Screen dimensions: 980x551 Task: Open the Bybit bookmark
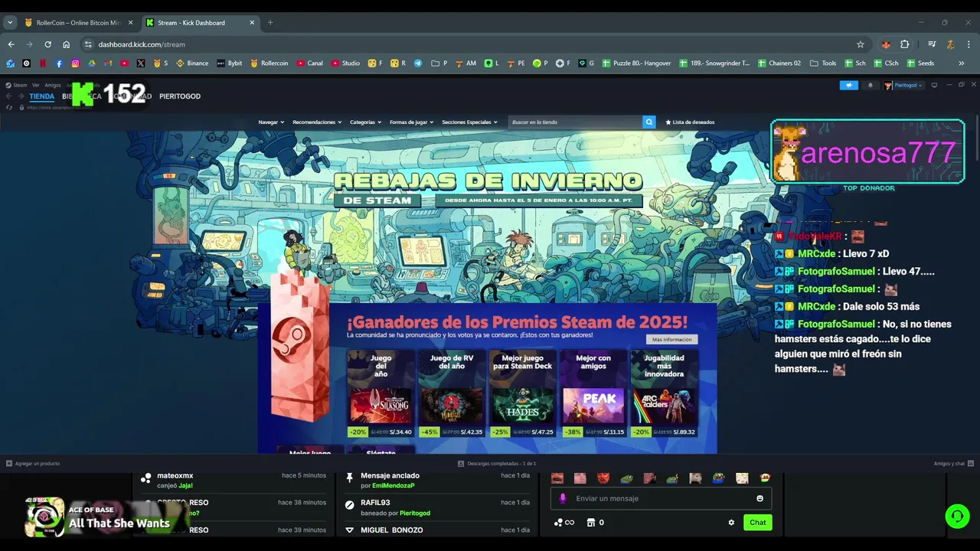click(x=230, y=64)
